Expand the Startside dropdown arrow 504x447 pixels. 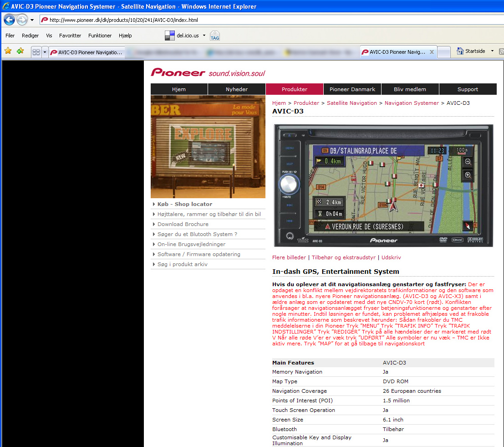pos(492,51)
